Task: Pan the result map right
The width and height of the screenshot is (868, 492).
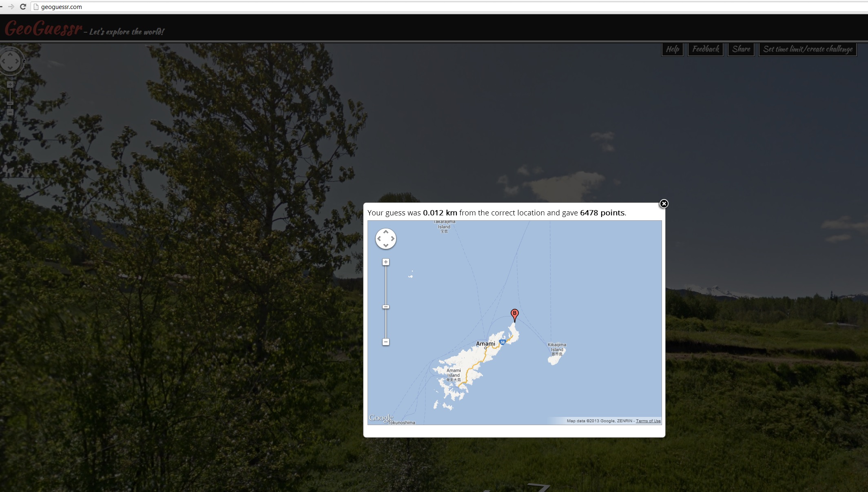Action: point(392,239)
